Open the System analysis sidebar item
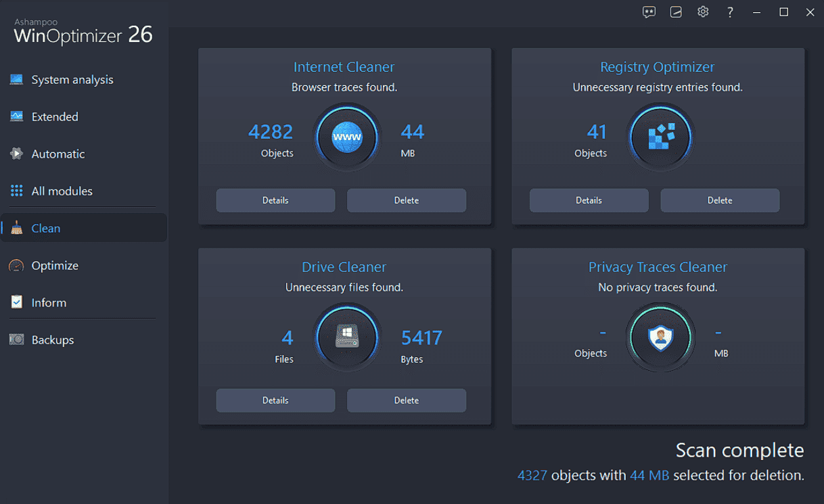The height and width of the screenshot is (504, 824). pos(84,80)
